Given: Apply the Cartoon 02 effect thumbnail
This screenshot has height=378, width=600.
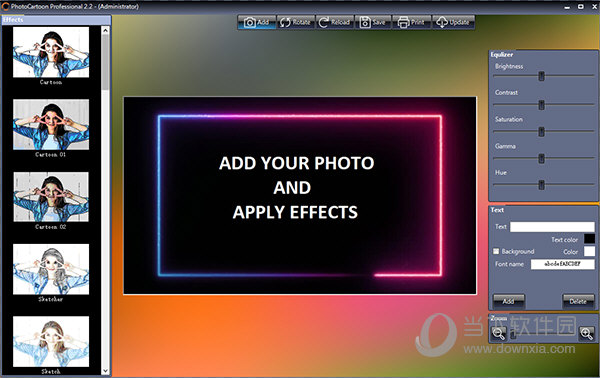Looking at the screenshot, I should coord(51,197).
